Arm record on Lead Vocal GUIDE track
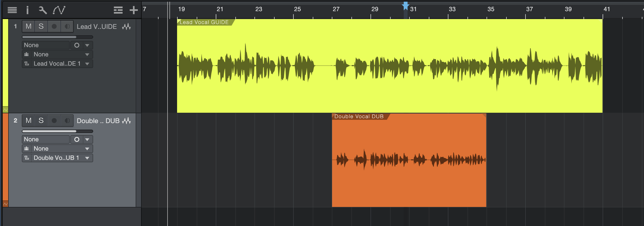 (54, 26)
